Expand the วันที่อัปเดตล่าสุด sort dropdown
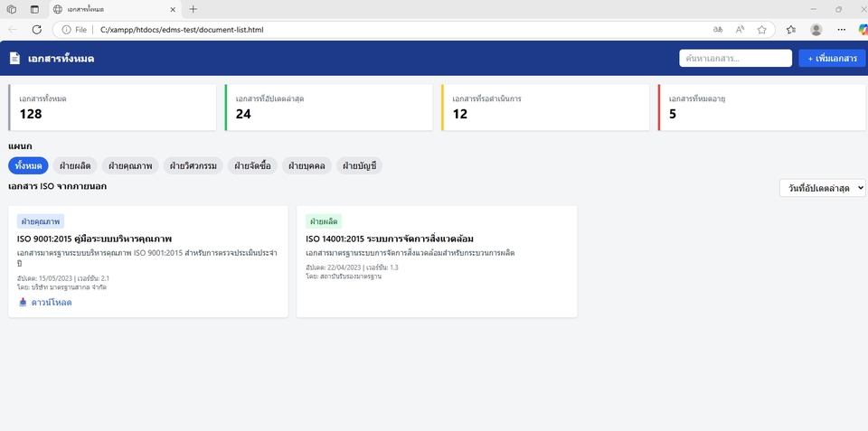Screen dimensions: 868x431 822,188
